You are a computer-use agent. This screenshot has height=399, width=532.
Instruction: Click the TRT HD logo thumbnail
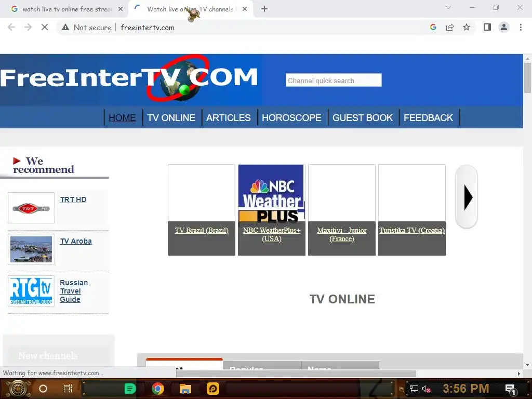pyautogui.click(x=31, y=208)
